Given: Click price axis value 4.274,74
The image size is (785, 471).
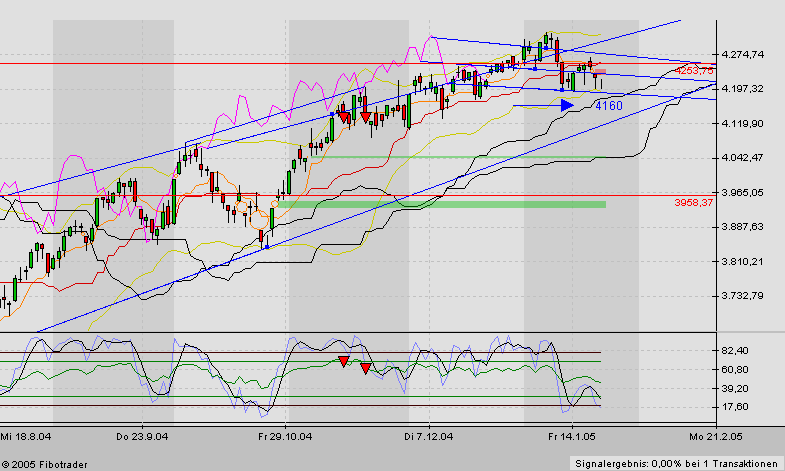Looking at the screenshot, I should tap(742, 54).
